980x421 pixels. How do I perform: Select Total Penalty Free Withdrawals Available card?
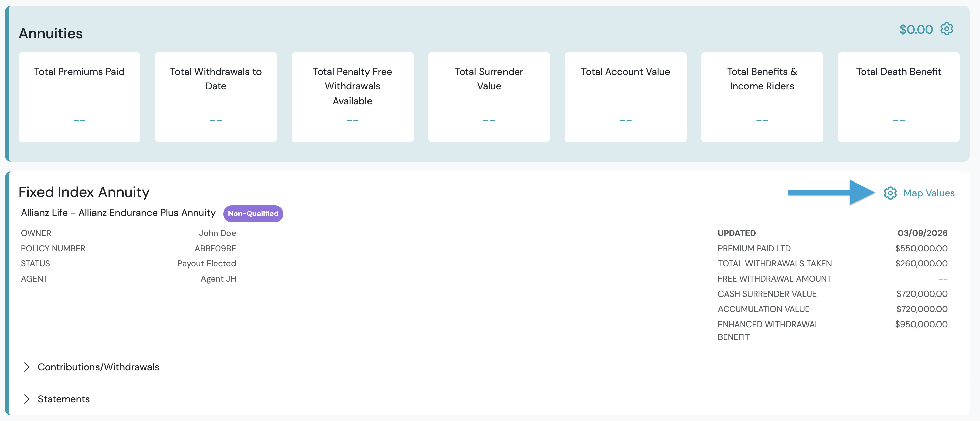[x=352, y=97]
